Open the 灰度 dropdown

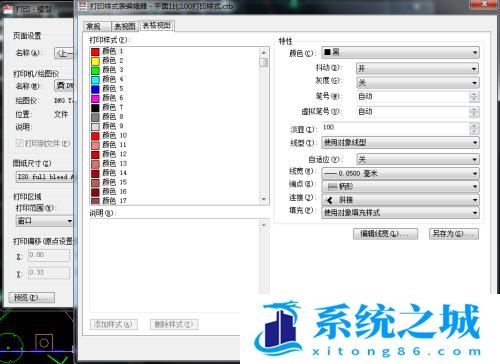coord(417,82)
